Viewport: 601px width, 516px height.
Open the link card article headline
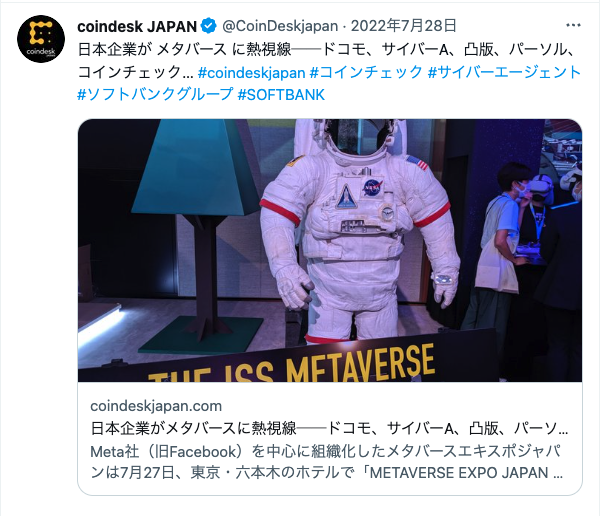[x=329, y=428]
